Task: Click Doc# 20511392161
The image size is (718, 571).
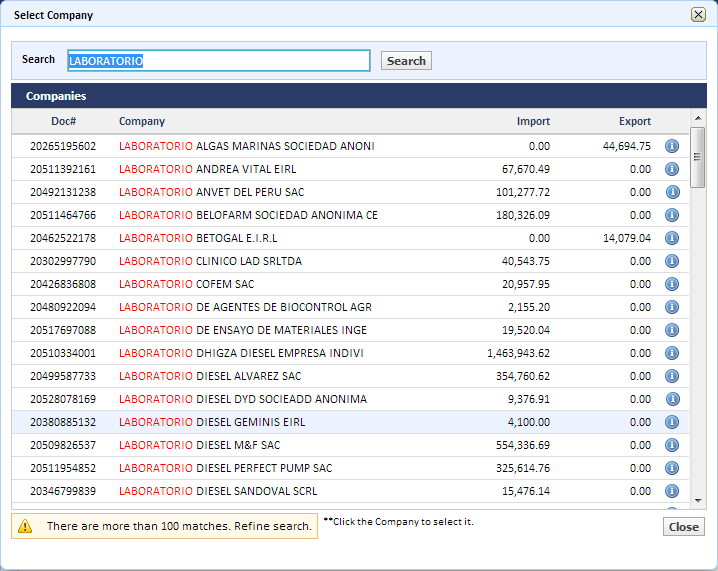Action: coord(63,169)
